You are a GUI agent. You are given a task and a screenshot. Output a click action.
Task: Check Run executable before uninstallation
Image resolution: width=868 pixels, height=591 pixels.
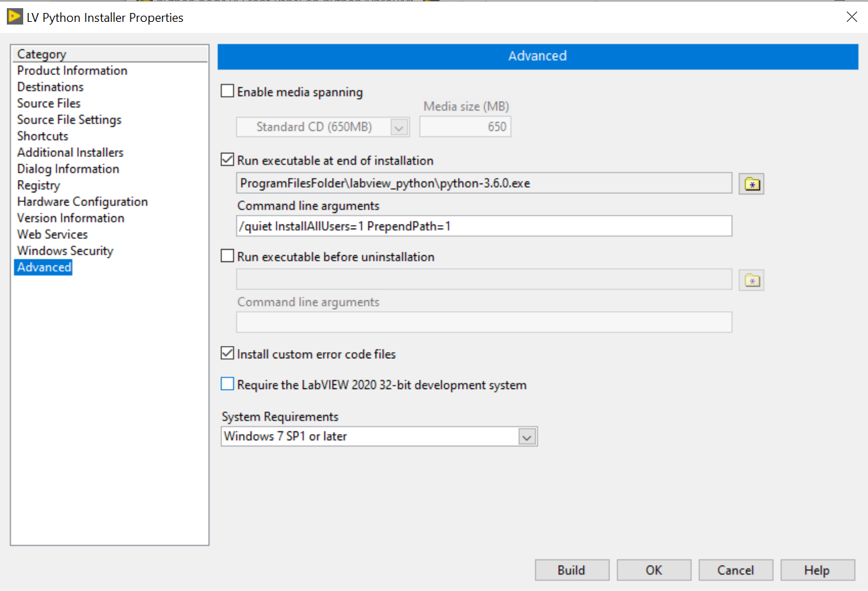227,257
